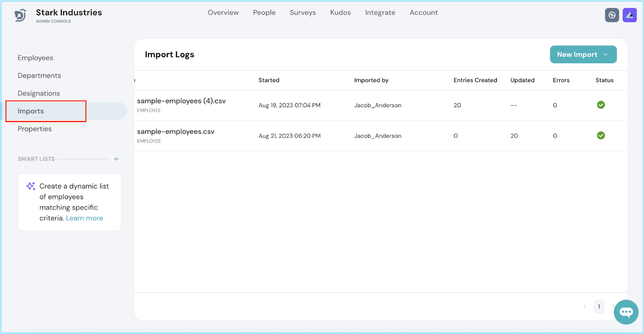Open the switch account icon top right
This screenshot has width=644, height=334.
(612, 15)
